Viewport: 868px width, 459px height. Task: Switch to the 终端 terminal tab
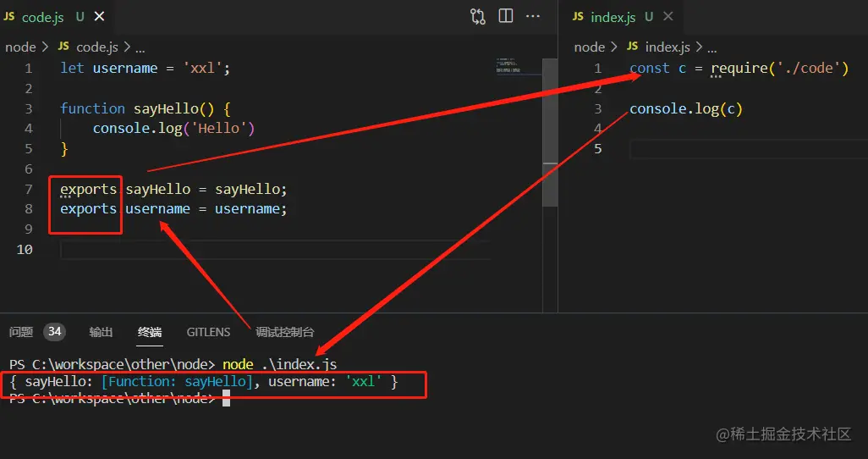[x=150, y=332]
